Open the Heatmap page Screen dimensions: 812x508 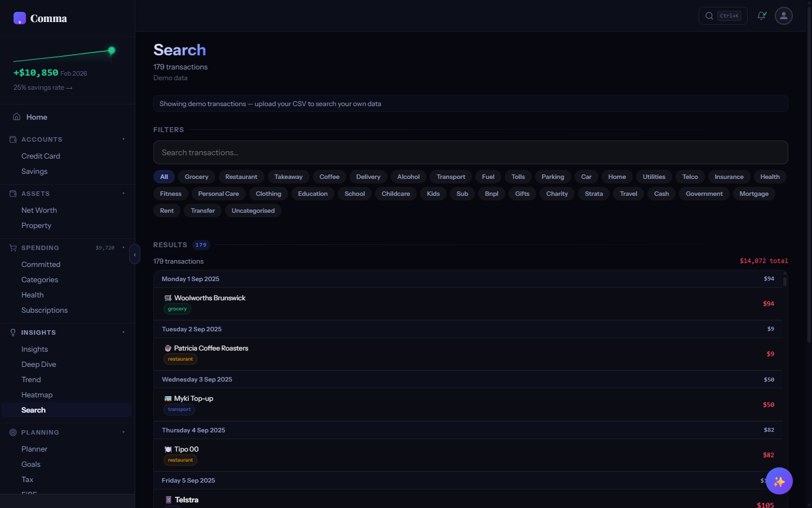[x=37, y=395]
